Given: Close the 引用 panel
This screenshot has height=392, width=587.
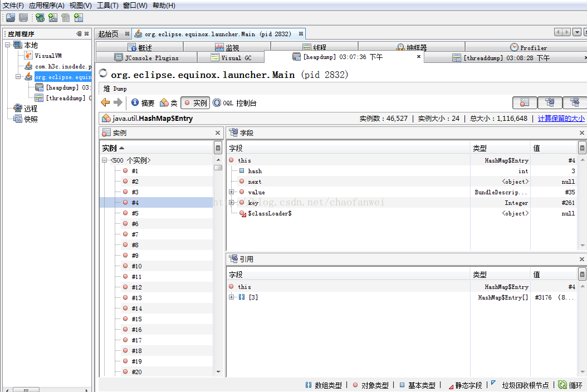Looking at the screenshot, I should coord(582,259).
